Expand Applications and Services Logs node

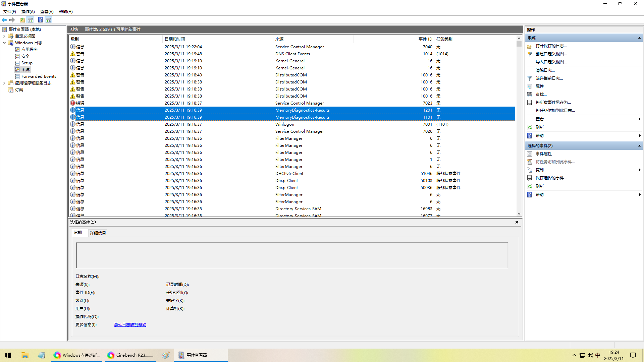4,83
